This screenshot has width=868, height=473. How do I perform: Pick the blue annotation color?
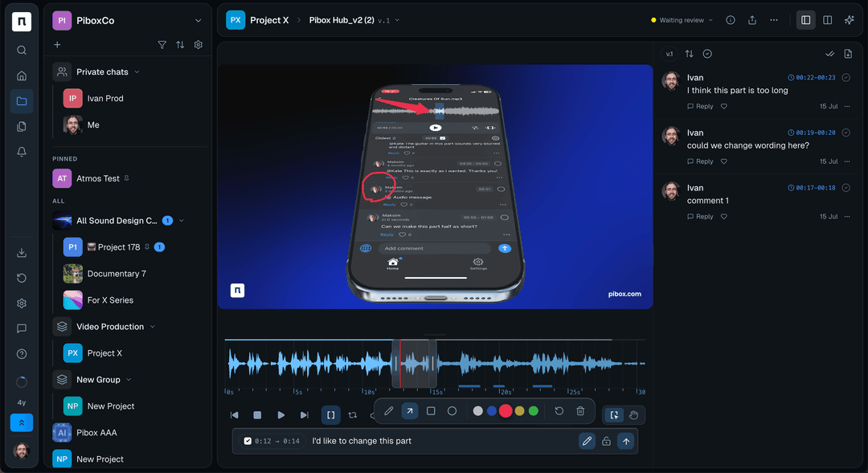click(x=492, y=411)
